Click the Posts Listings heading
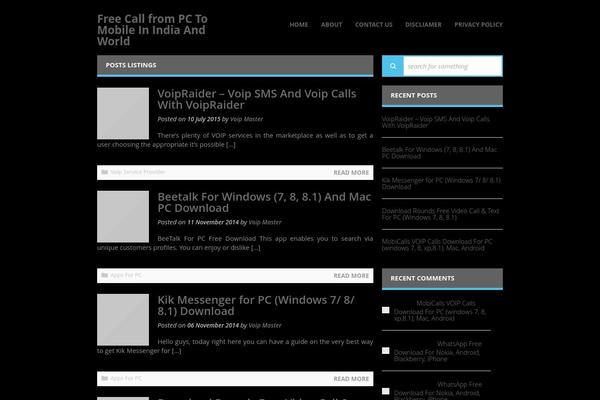Image resolution: width=600 pixels, height=400 pixels. 131,65
